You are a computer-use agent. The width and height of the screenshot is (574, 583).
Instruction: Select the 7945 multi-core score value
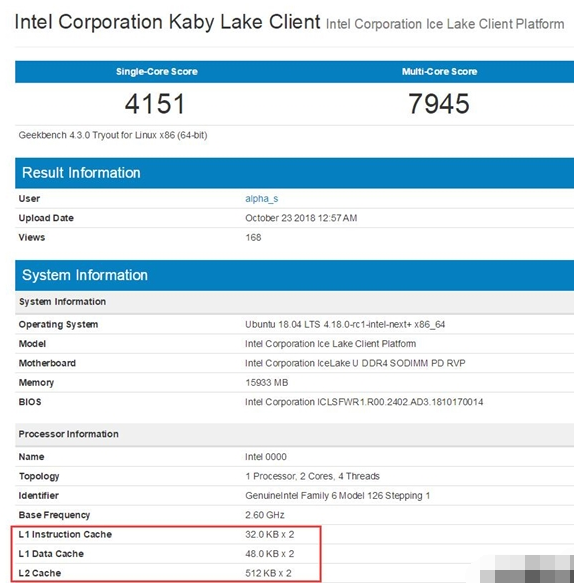(439, 103)
